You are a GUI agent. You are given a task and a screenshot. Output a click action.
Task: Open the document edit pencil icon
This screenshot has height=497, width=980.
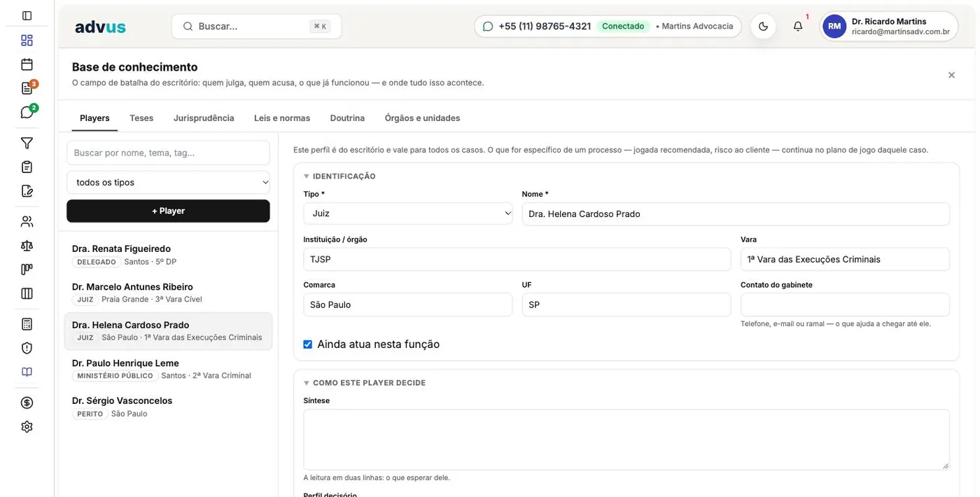coord(27,190)
